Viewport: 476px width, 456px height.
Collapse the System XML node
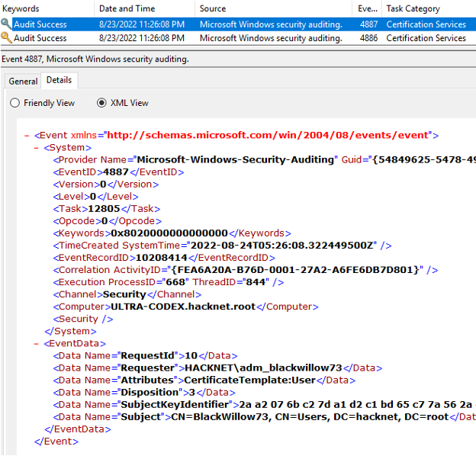[x=37, y=147]
